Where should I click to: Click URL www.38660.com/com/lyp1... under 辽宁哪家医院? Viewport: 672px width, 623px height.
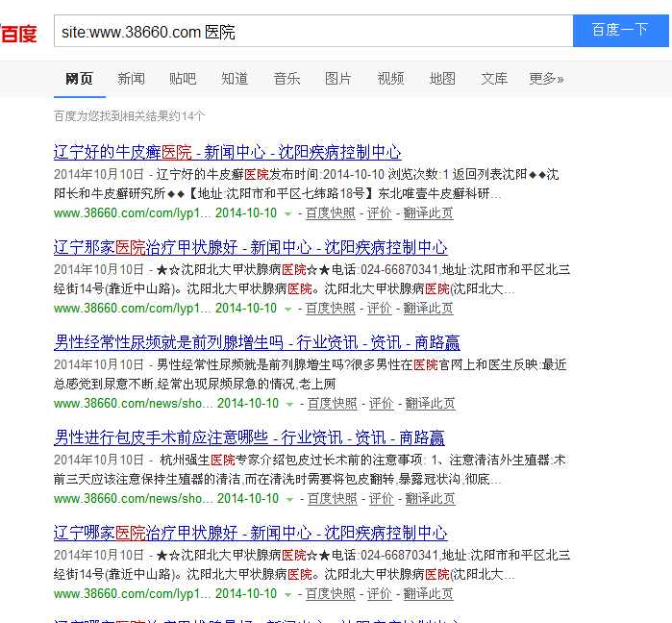coord(133,593)
